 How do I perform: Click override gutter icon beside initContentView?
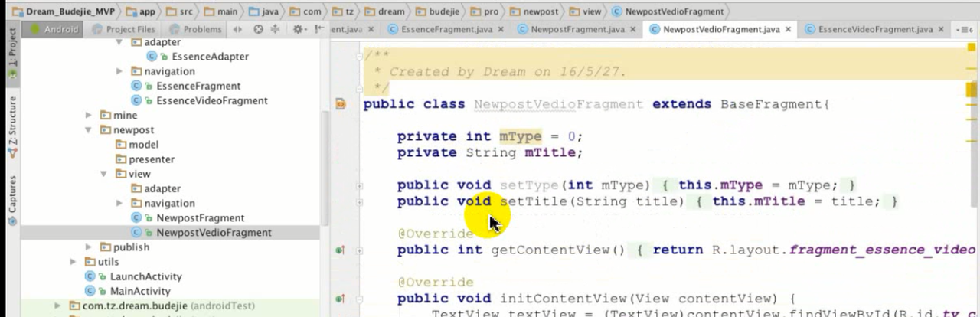[340, 298]
